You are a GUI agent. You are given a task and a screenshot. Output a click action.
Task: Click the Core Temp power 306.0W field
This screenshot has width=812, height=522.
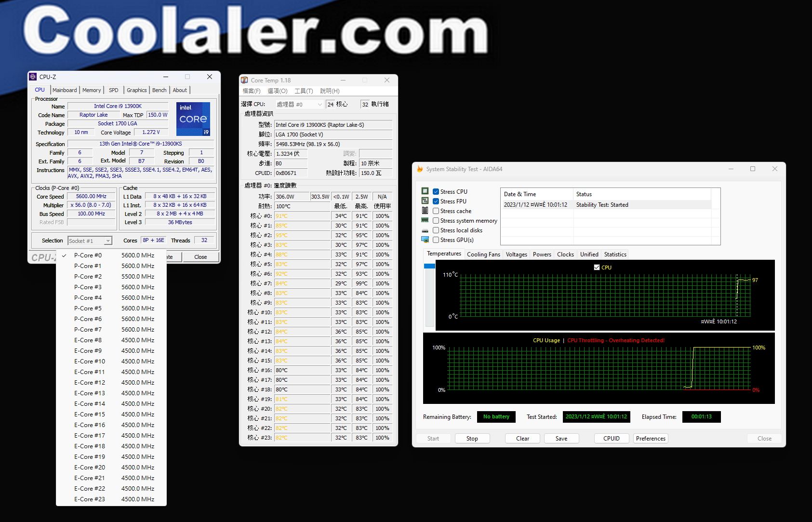coord(292,197)
